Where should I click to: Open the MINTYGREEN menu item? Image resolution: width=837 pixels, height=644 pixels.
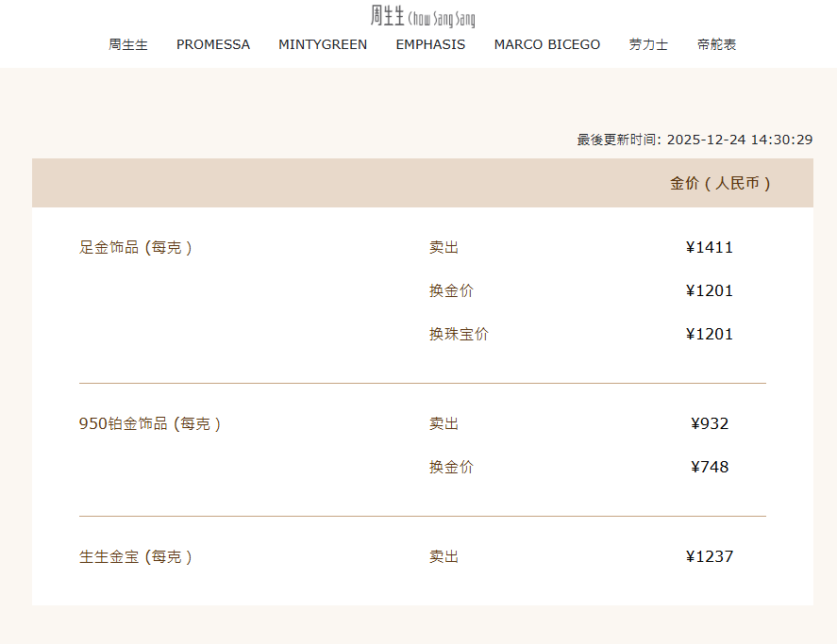323,44
